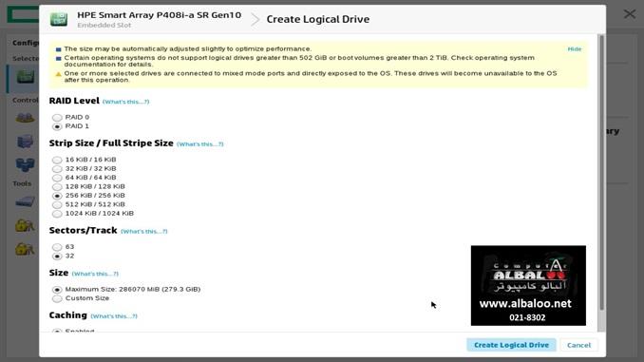Click the breadcrumb arrow before Create Logical Drive

[x=256, y=19]
